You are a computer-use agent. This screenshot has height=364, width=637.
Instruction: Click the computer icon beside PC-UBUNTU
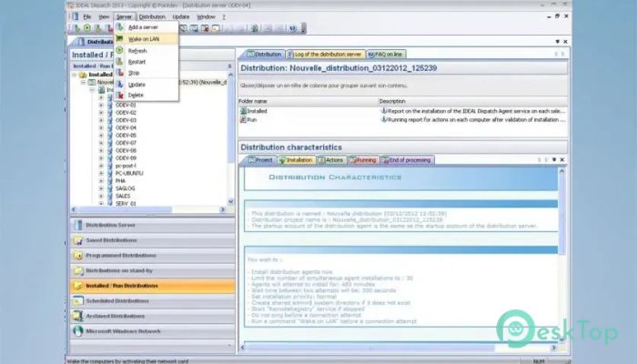click(110, 173)
